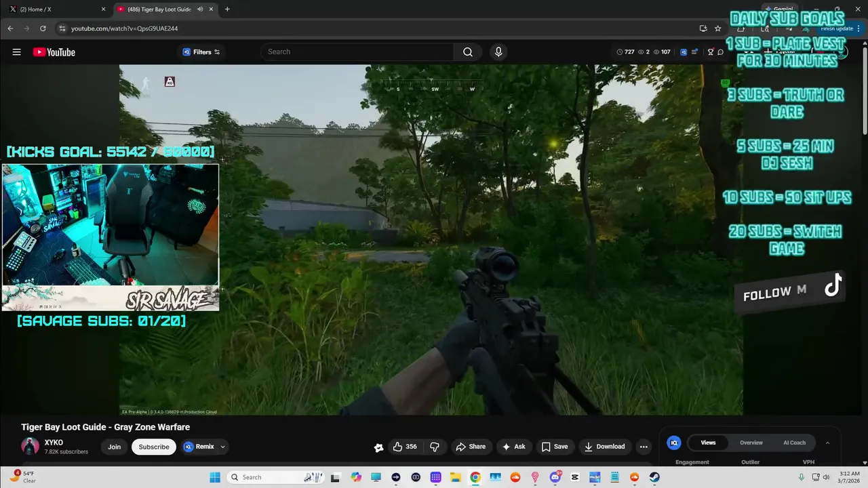Open vidIQ icon in the YouTube top bar

684,52
